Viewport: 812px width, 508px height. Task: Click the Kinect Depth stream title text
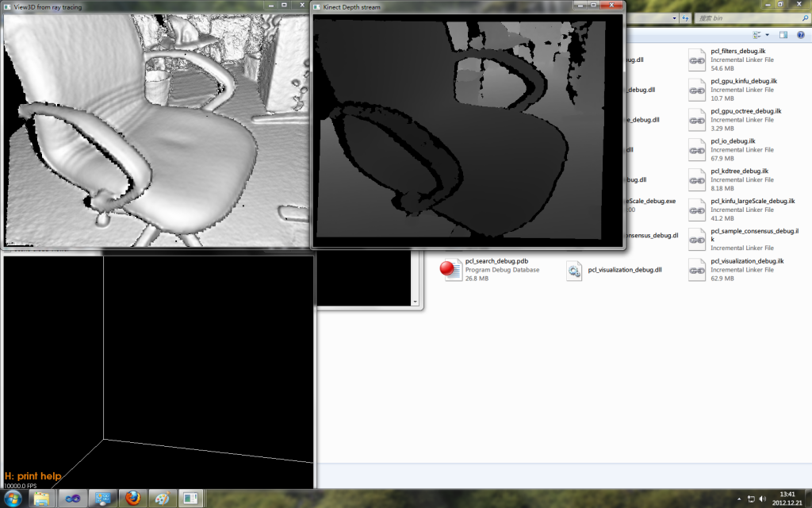pos(351,7)
